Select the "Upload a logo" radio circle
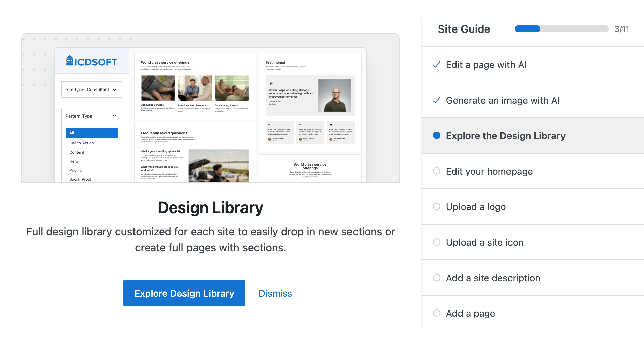This screenshot has width=644, height=362. click(436, 206)
